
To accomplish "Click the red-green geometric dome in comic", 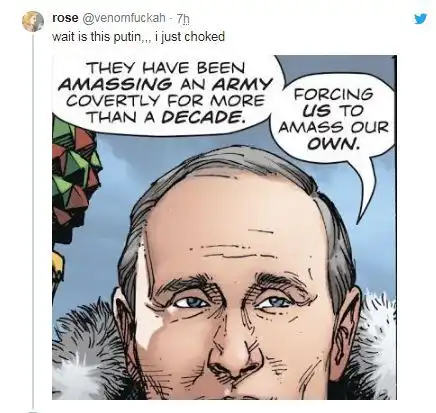I will (75, 173).
